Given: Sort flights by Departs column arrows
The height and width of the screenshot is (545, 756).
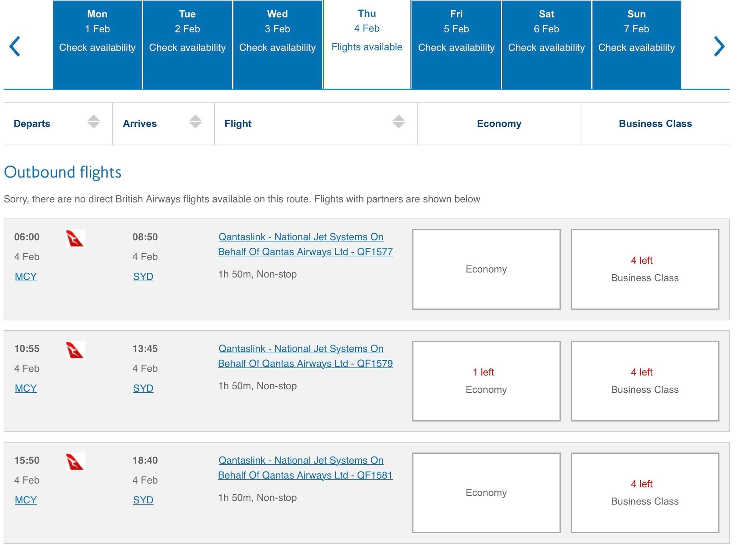Looking at the screenshot, I should point(93,122).
